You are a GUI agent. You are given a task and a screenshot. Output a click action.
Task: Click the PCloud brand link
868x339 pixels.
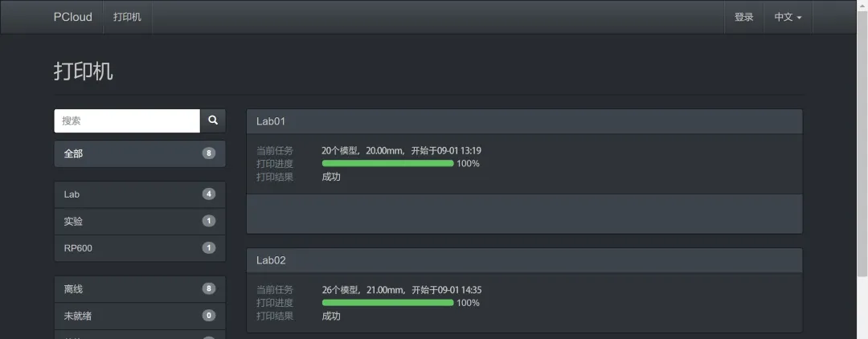point(73,17)
